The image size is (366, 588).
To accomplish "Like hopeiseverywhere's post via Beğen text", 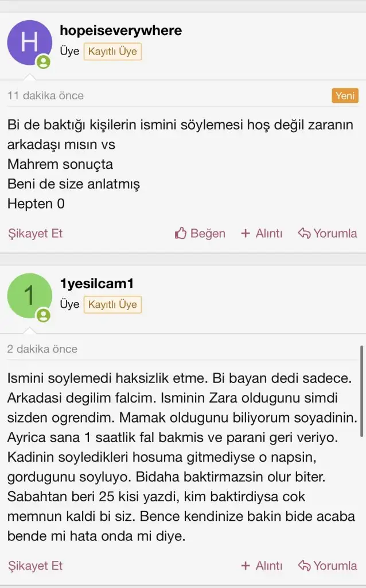I will pyautogui.click(x=208, y=233).
